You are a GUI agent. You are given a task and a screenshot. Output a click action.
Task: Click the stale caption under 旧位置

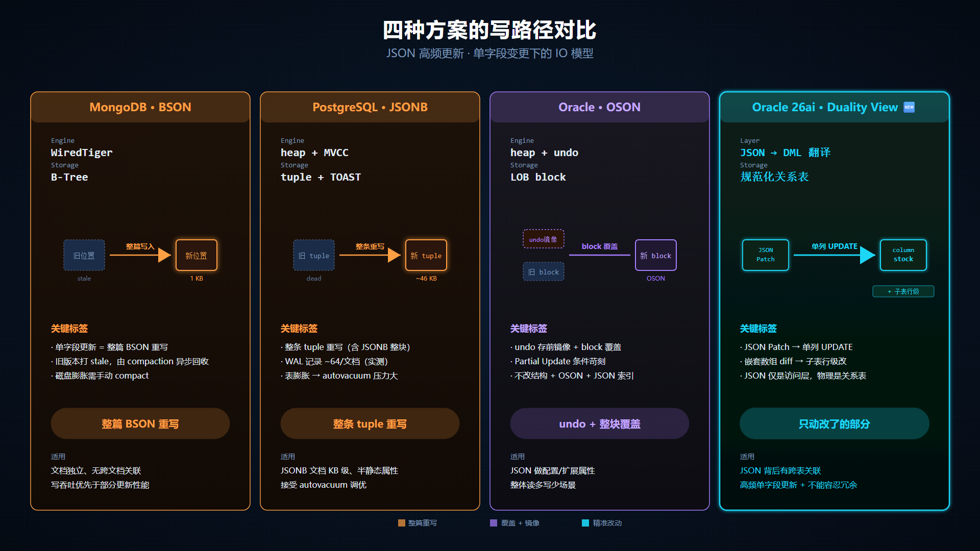pos(84,279)
